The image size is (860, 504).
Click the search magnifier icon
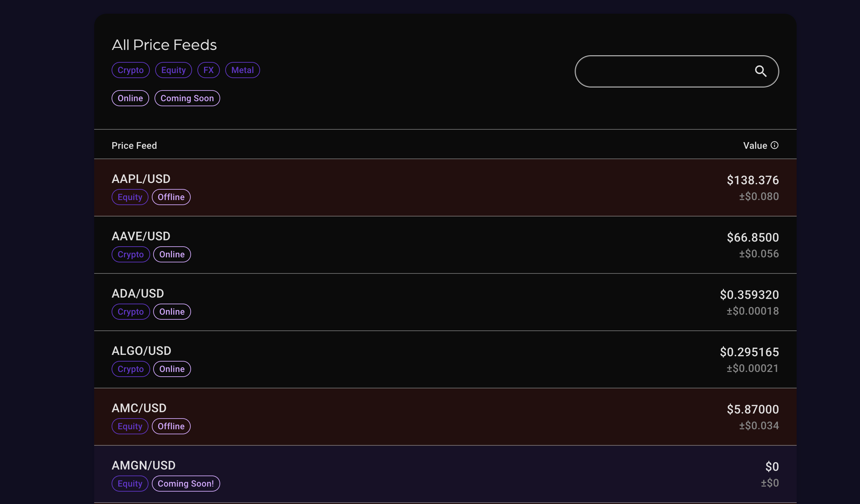click(x=760, y=71)
